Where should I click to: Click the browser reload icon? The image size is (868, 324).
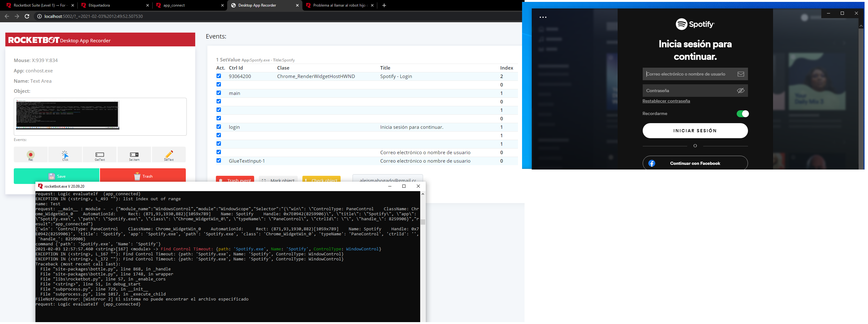click(27, 16)
